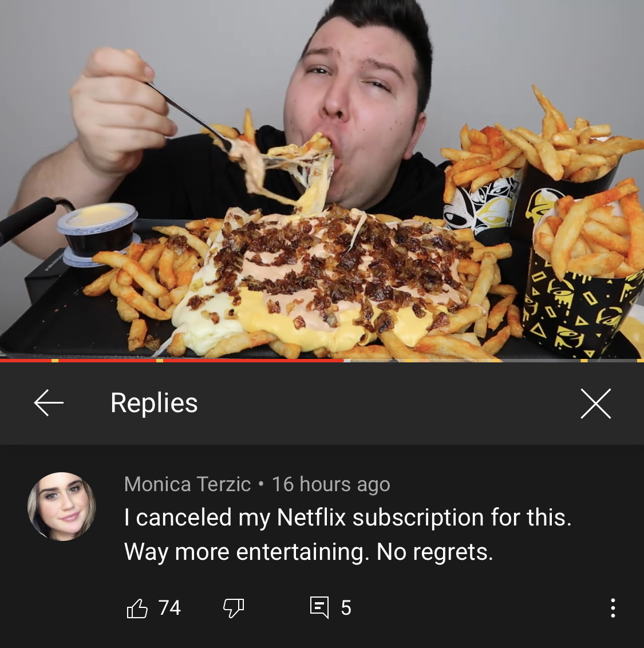Click the Replies header title
644x648 pixels.
coord(154,403)
